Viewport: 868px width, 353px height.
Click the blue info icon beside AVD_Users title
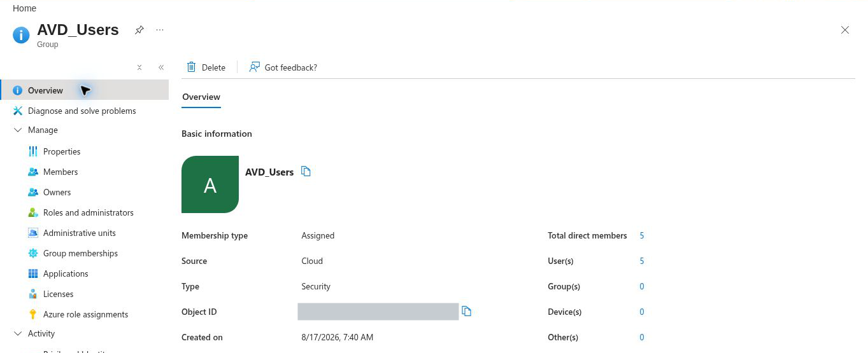coord(21,35)
